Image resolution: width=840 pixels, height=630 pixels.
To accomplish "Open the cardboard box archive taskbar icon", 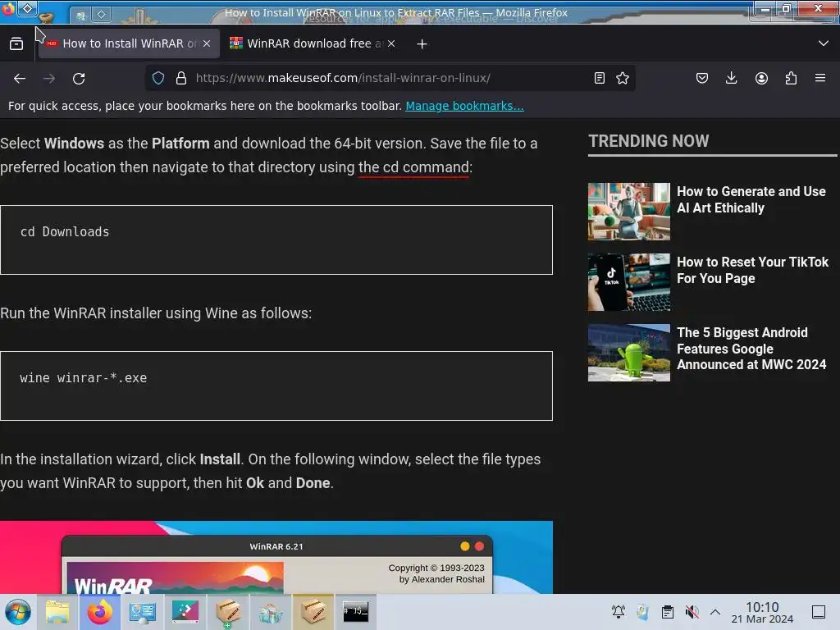I will [x=313, y=612].
